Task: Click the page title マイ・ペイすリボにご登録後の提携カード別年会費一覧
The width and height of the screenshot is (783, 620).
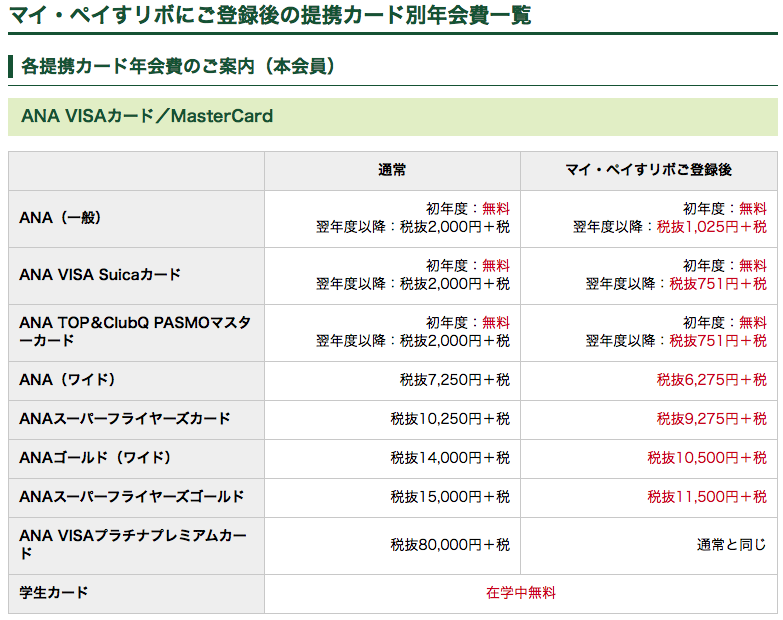Action: [270, 15]
